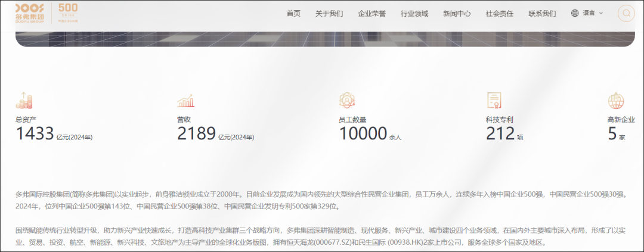
Task: Click the 2189 revenue figure
Action: pyautogui.click(x=196, y=134)
